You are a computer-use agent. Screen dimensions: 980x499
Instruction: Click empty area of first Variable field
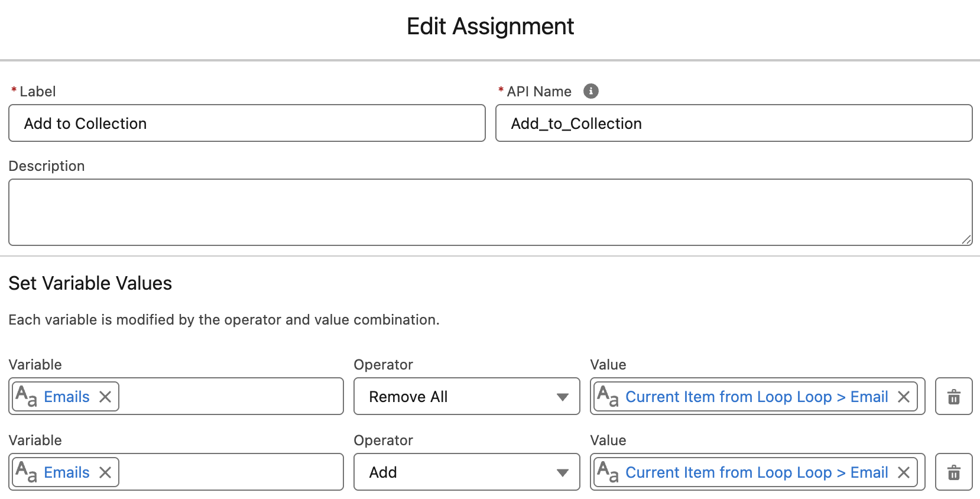tap(231, 397)
